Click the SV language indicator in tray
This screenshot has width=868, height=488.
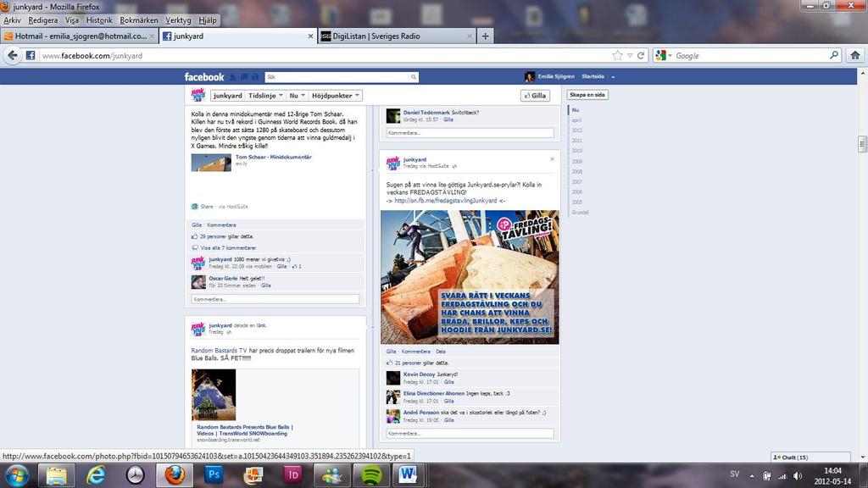(735, 474)
